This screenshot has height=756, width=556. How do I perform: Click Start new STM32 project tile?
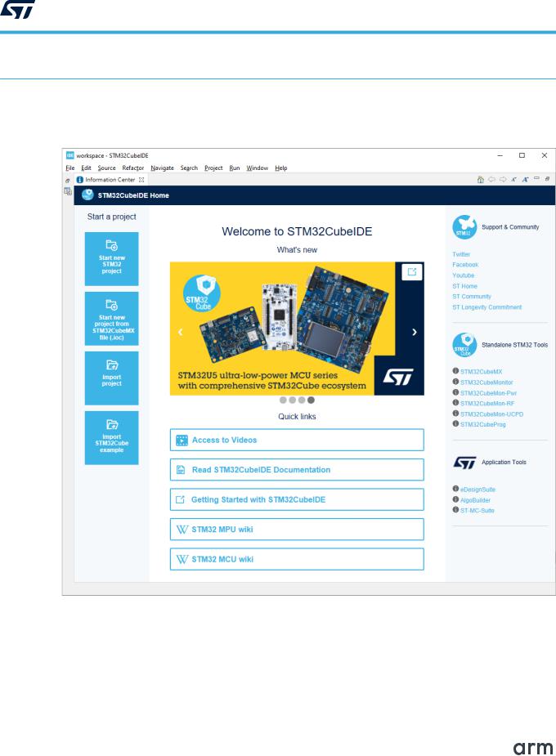coord(111,259)
